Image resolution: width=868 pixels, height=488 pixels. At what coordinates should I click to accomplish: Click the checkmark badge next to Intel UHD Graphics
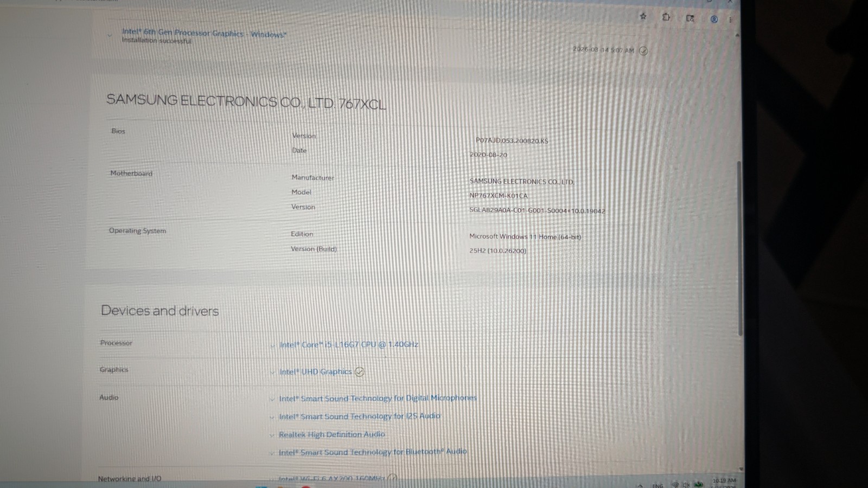[x=359, y=371]
